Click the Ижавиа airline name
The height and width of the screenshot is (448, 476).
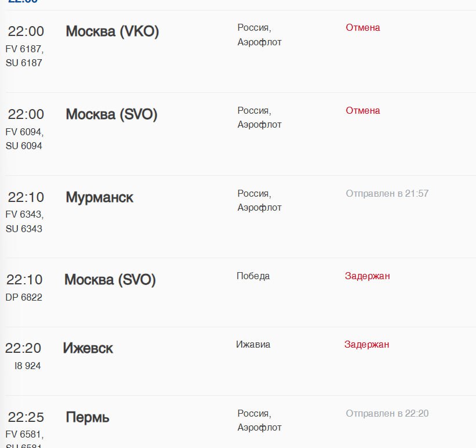[x=253, y=344]
